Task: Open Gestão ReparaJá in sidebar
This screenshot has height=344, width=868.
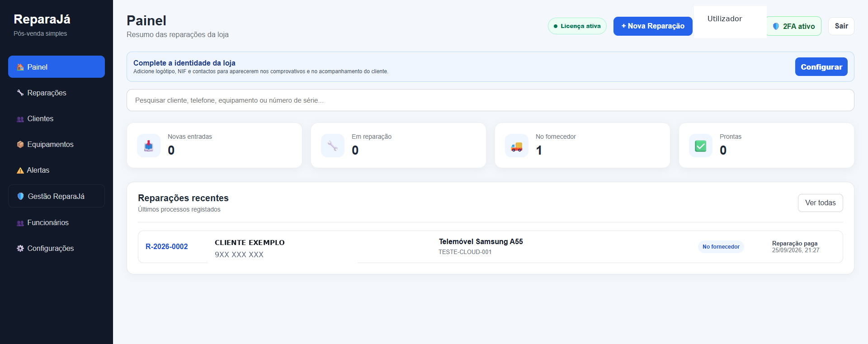Action: click(57, 196)
